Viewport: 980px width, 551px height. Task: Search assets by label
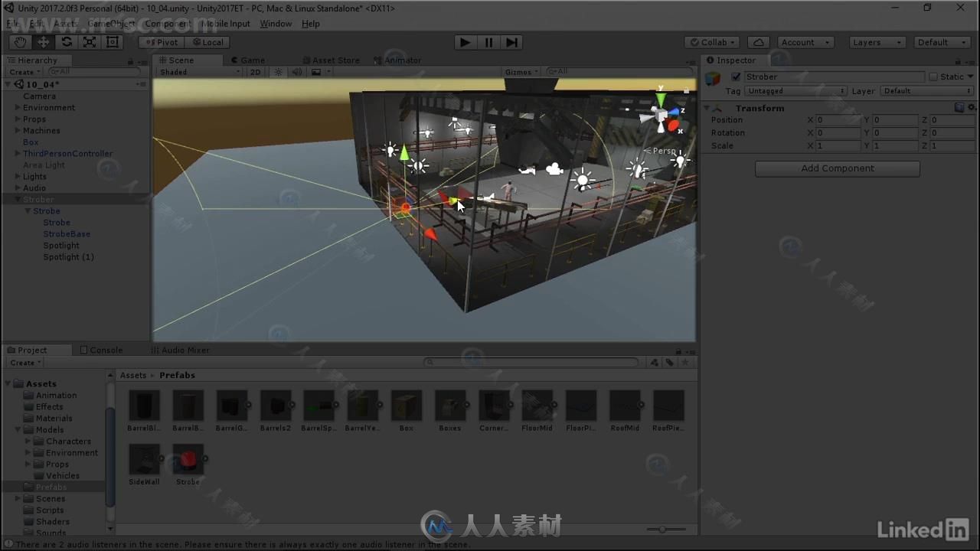click(669, 362)
